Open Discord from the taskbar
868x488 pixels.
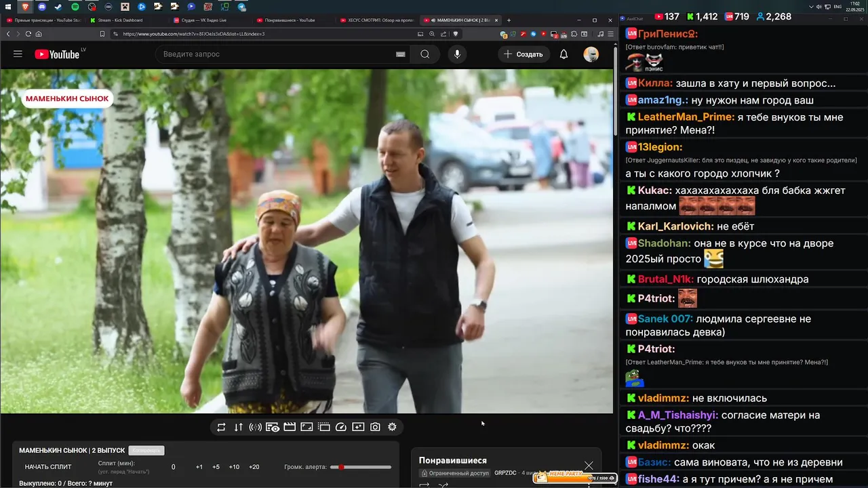[42, 7]
